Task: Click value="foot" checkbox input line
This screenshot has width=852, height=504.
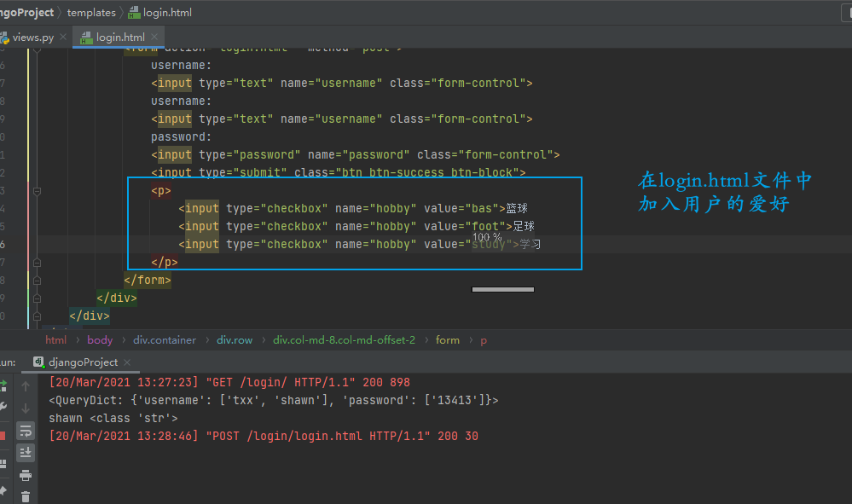Action: click(x=356, y=227)
